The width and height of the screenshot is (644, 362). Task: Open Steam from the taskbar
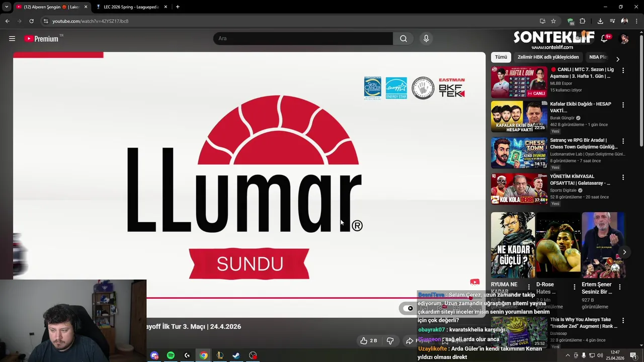coord(236,355)
